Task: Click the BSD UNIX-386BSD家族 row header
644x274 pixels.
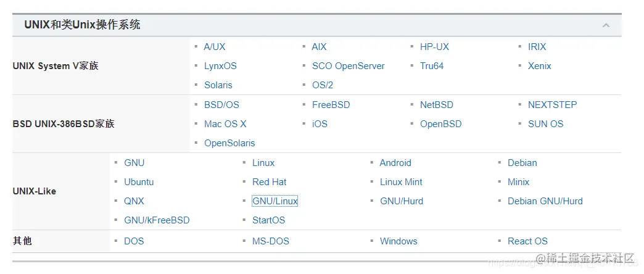Action: pos(64,124)
